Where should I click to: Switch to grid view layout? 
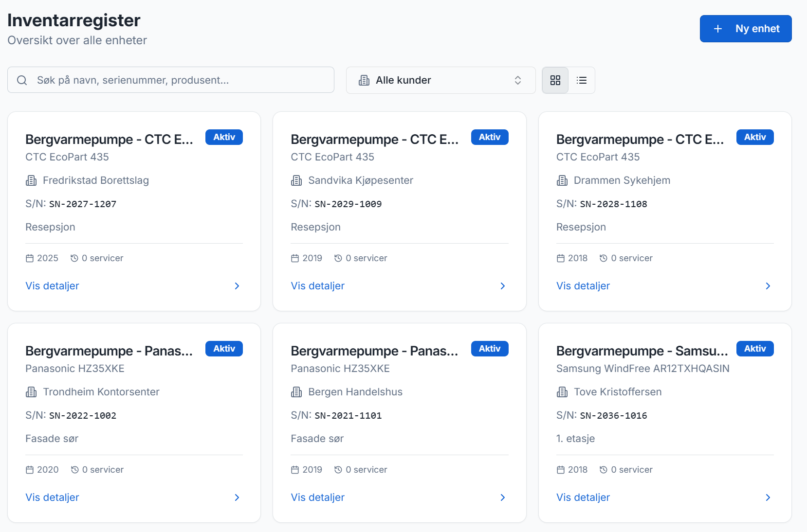(x=555, y=80)
